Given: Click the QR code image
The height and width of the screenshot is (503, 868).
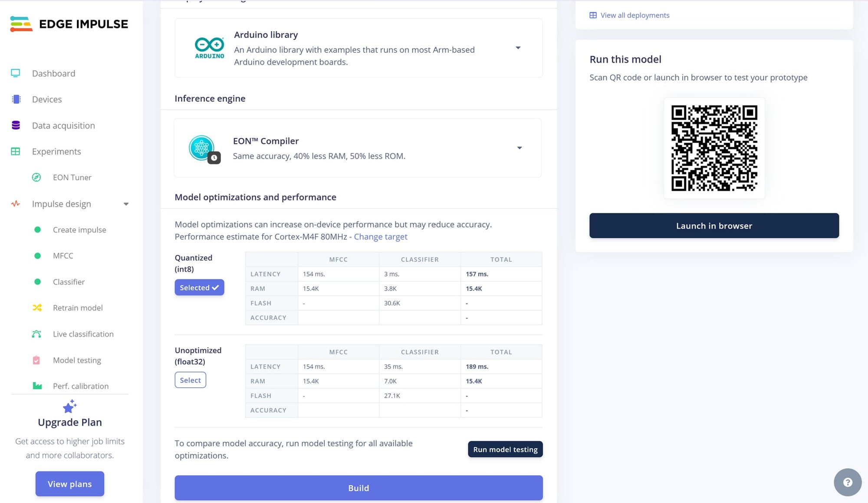Looking at the screenshot, I should [714, 148].
